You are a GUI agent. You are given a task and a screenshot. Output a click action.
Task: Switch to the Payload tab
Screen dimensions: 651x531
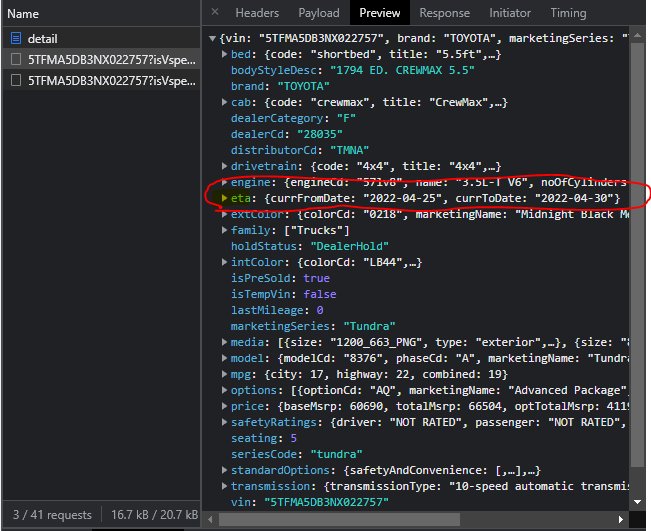[319, 13]
